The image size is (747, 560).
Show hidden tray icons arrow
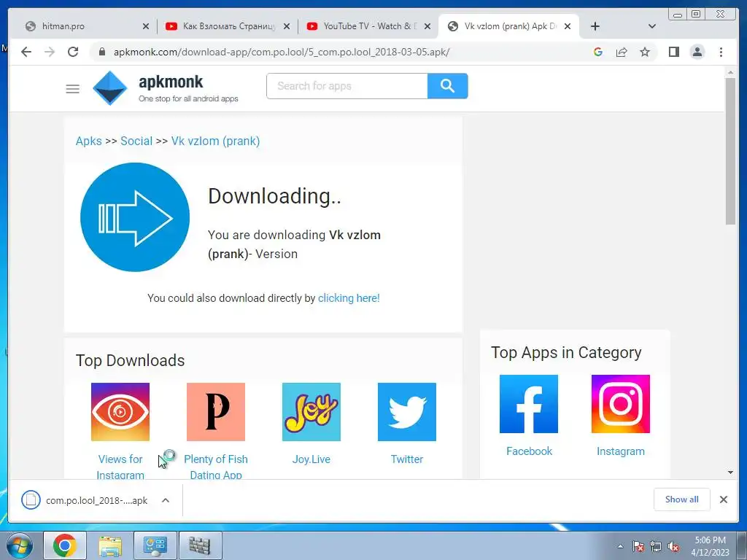pos(620,546)
